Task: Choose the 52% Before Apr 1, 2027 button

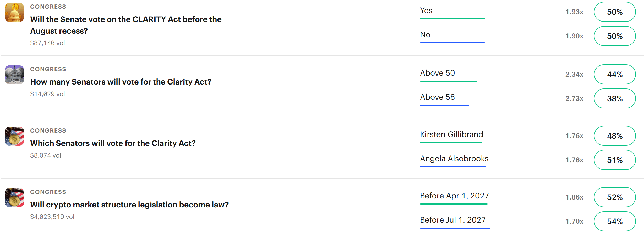Action: coord(615,197)
